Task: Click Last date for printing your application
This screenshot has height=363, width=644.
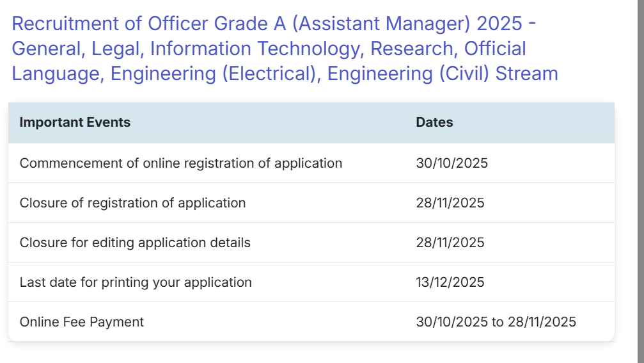Action: click(x=136, y=282)
